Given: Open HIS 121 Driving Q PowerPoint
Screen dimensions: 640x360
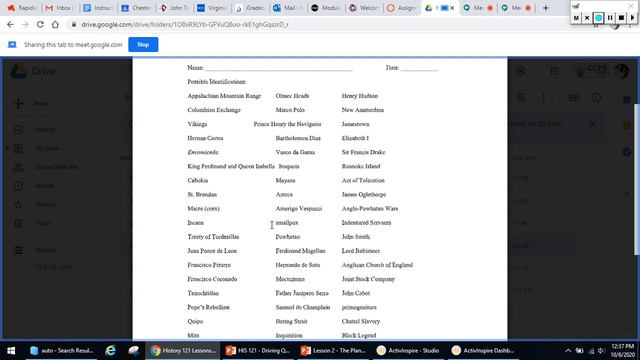Looking at the screenshot, I should pos(258,351).
